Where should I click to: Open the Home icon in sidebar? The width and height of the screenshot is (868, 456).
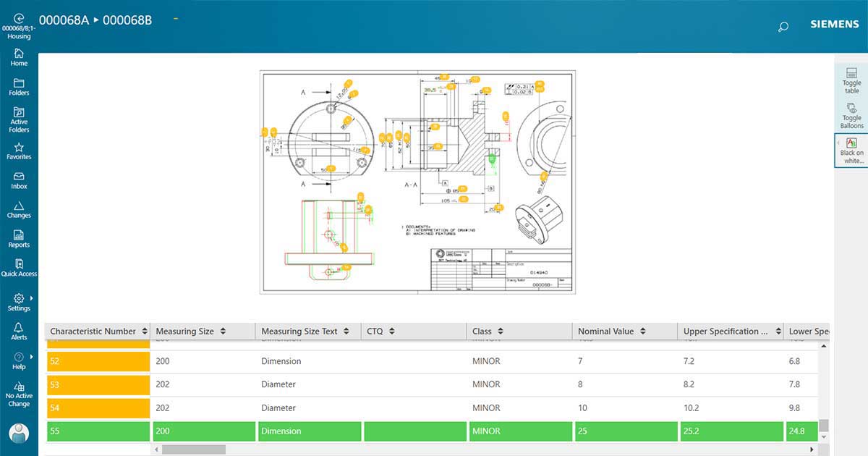click(19, 54)
